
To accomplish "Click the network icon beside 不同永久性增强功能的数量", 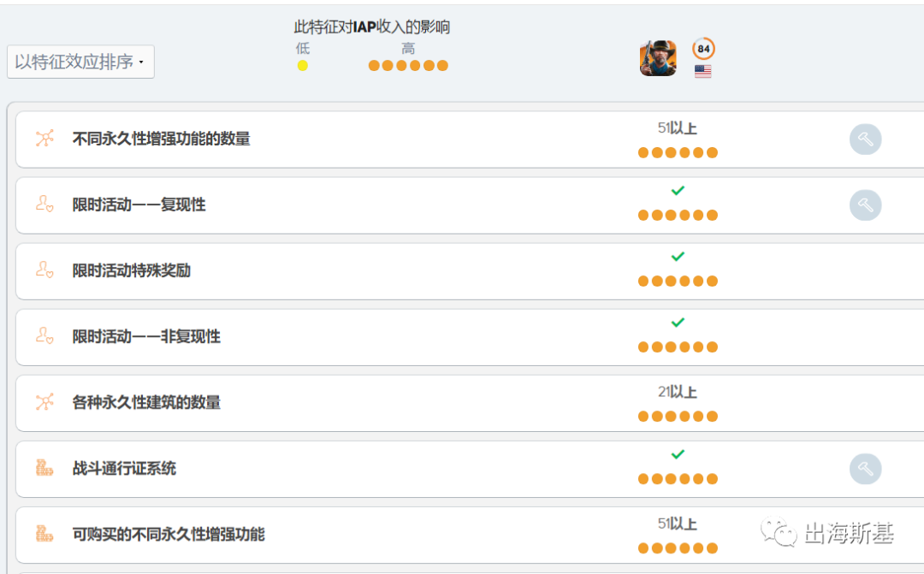I will 44,139.
